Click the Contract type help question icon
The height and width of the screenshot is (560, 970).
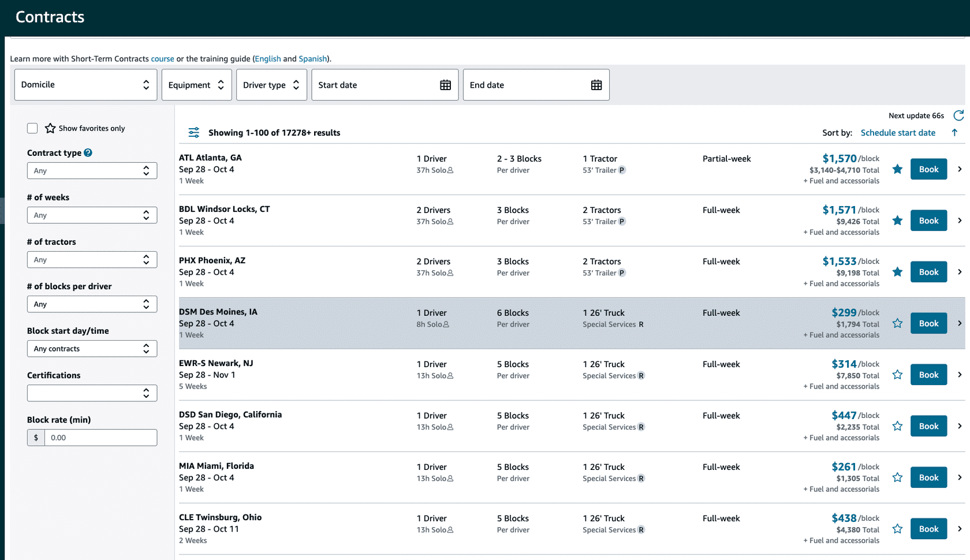coord(88,153)
